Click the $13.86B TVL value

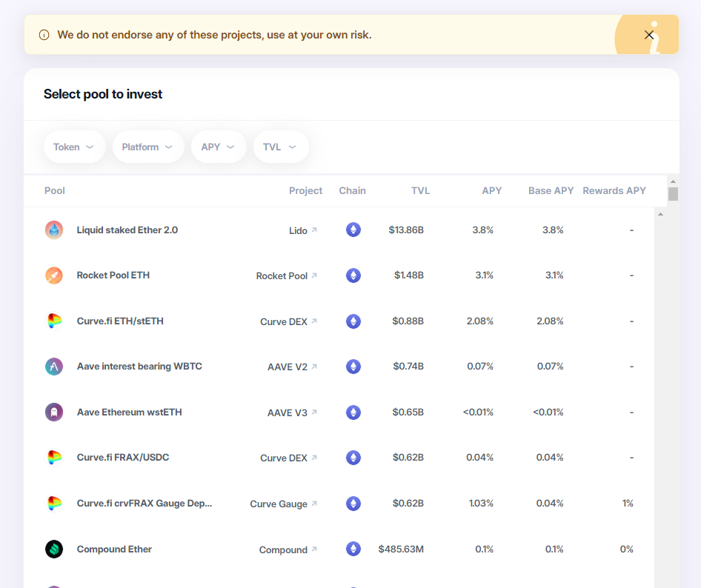pyautogui.click(x=406, y=230)
